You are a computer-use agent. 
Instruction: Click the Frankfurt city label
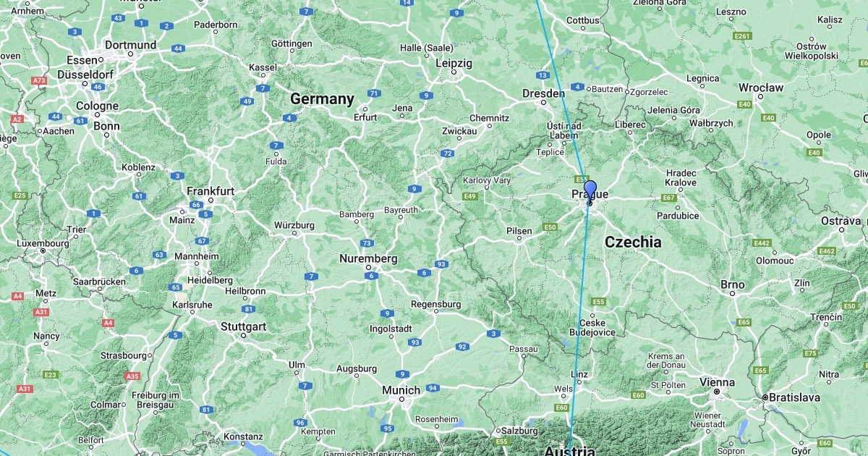point(210,191)
